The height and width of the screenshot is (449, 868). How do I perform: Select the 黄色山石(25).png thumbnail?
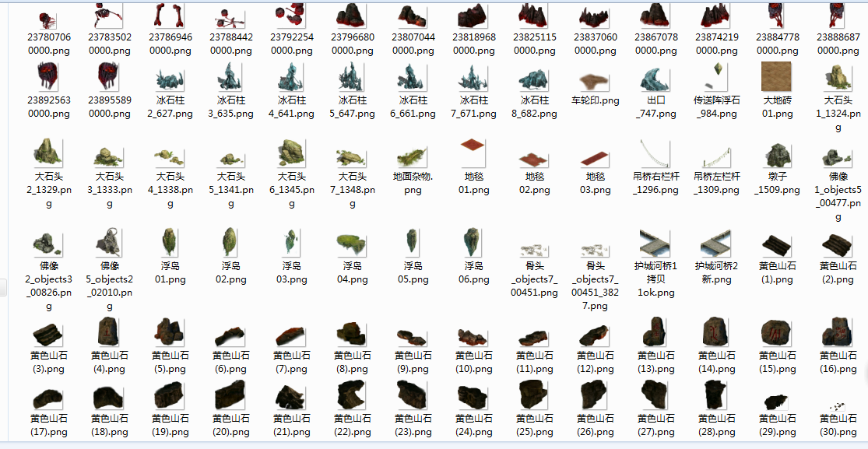535,395
